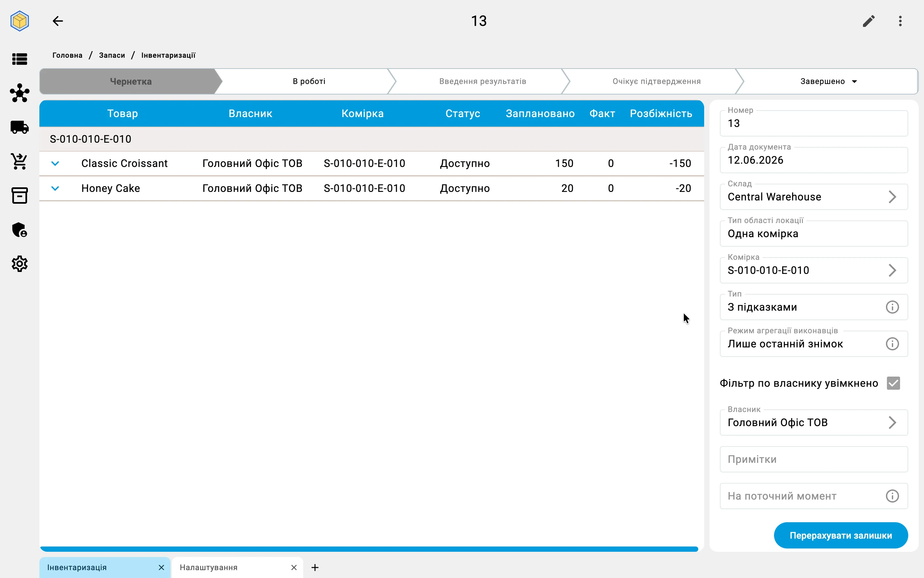
Task: Go to Інвентаризації breadcrumb link
Action: [x=168, y=55]
